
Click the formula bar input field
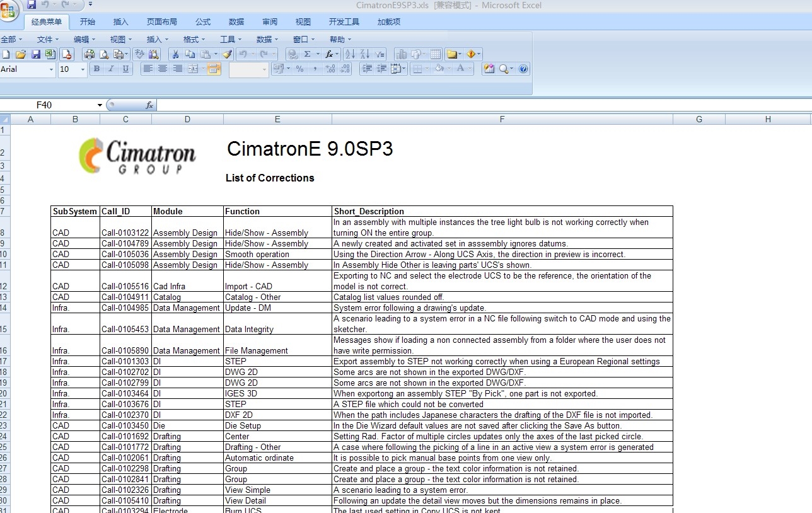coord(484,105)
